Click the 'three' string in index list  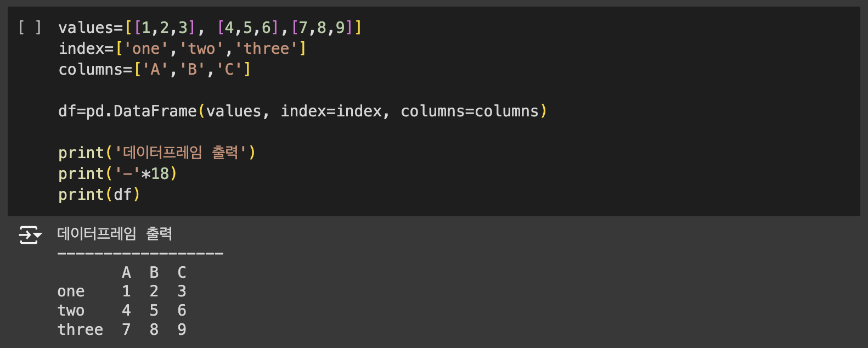[x=266, y=48]
